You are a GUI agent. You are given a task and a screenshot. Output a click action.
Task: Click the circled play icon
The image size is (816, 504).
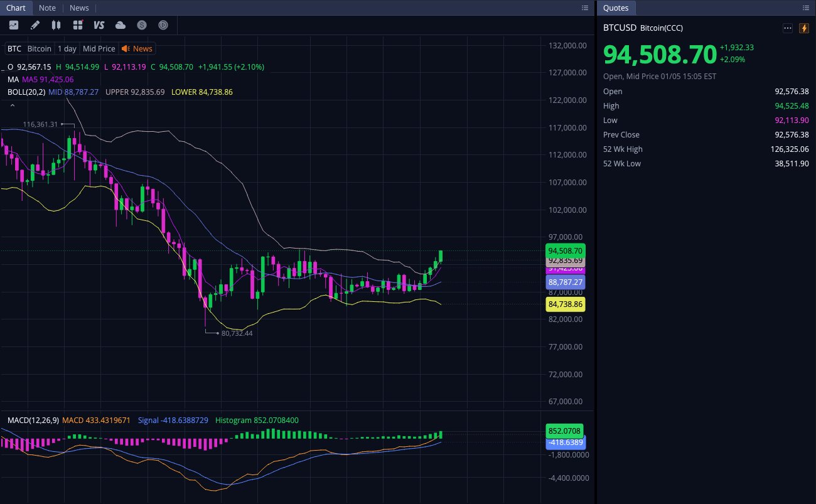click(163, 25)
